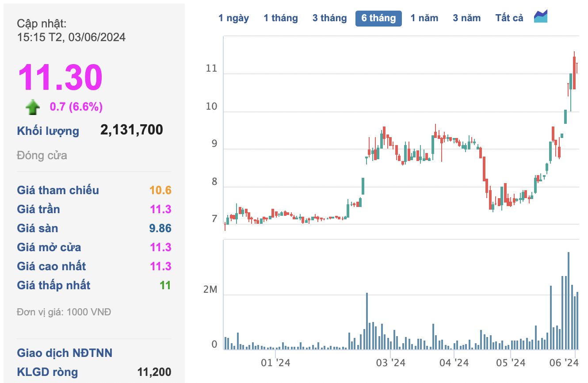Click lowest price value 11

pyautogui.click(x=165, y=285)
